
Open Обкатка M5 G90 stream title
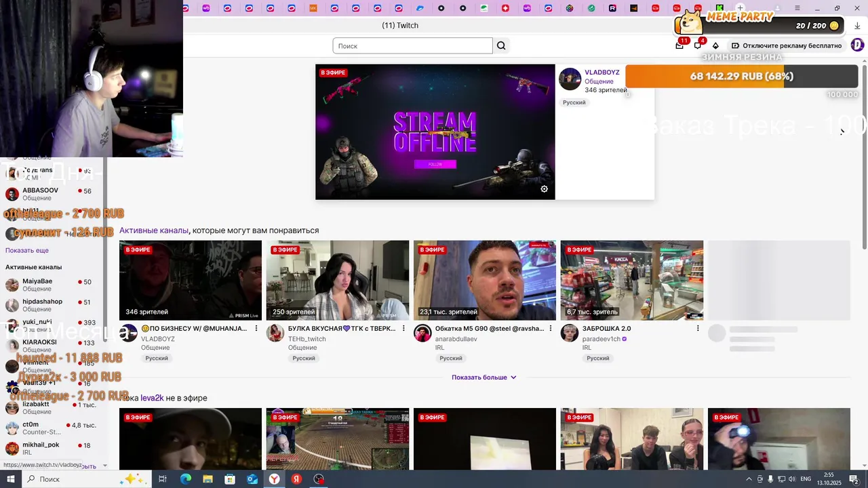click(490, 329)
